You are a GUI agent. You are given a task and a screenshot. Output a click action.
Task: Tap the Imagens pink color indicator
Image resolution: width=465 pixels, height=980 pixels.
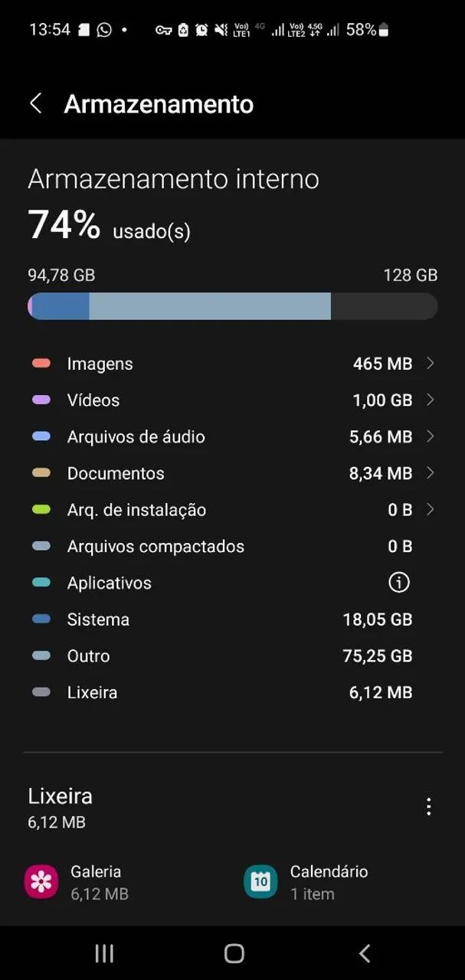pyautogui.click(x=41, y=364)
